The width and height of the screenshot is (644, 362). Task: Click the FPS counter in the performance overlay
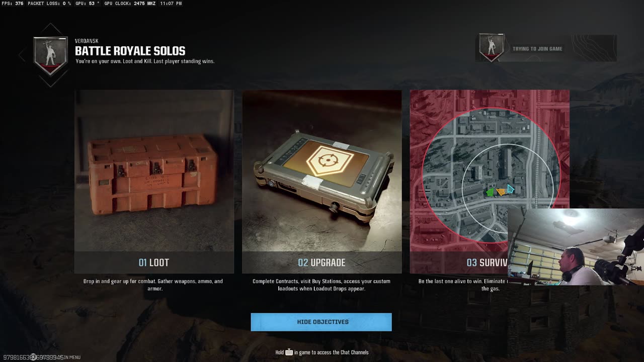click(x=12, y=4)
